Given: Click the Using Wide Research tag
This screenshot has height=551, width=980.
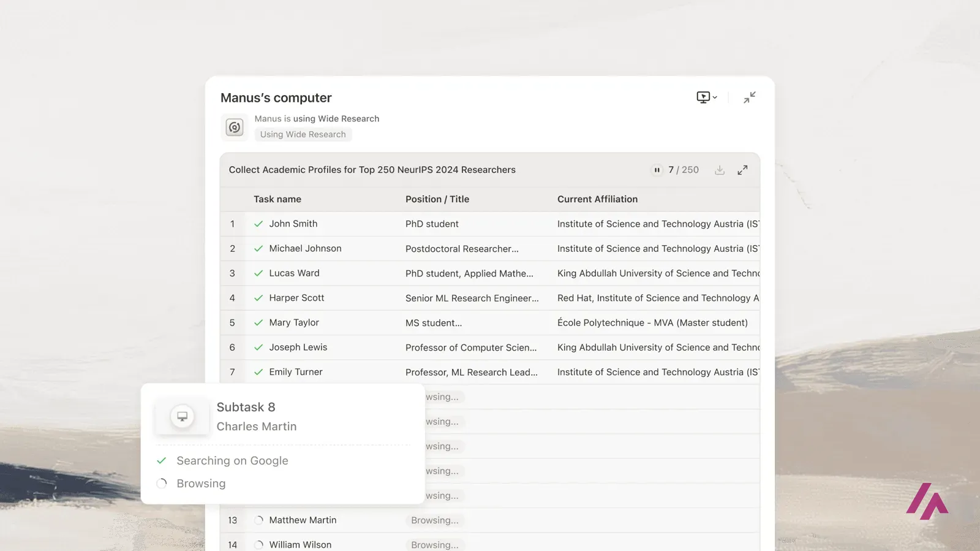Looking at the screenshot, I should (x=303, y=134).
